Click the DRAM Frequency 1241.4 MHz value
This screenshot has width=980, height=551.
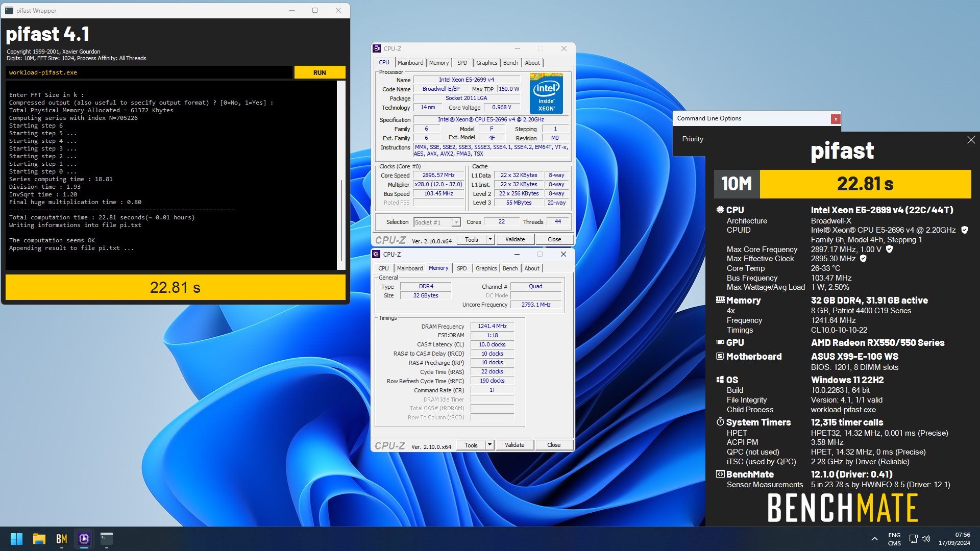tap(492, 326)
